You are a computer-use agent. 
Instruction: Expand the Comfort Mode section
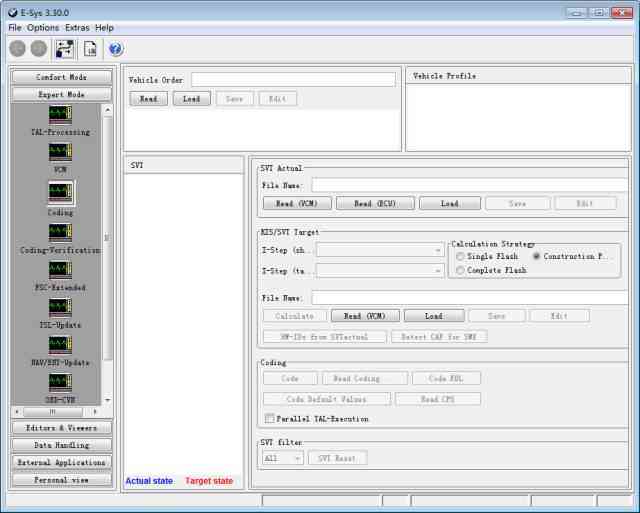coord(61,77)
